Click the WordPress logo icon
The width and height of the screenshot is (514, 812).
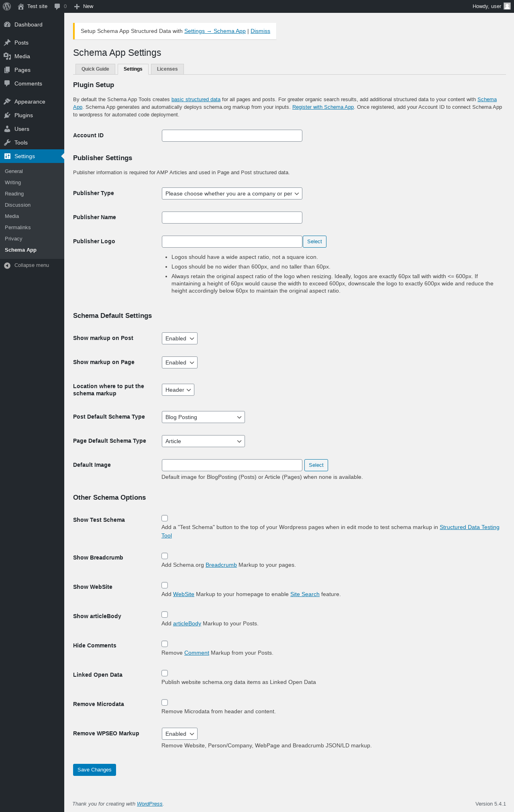click(x=7, y=6)
